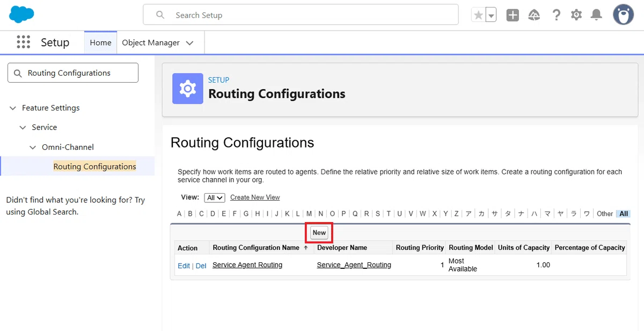Open the App Launcher grid icon

[x=23, y=42]
